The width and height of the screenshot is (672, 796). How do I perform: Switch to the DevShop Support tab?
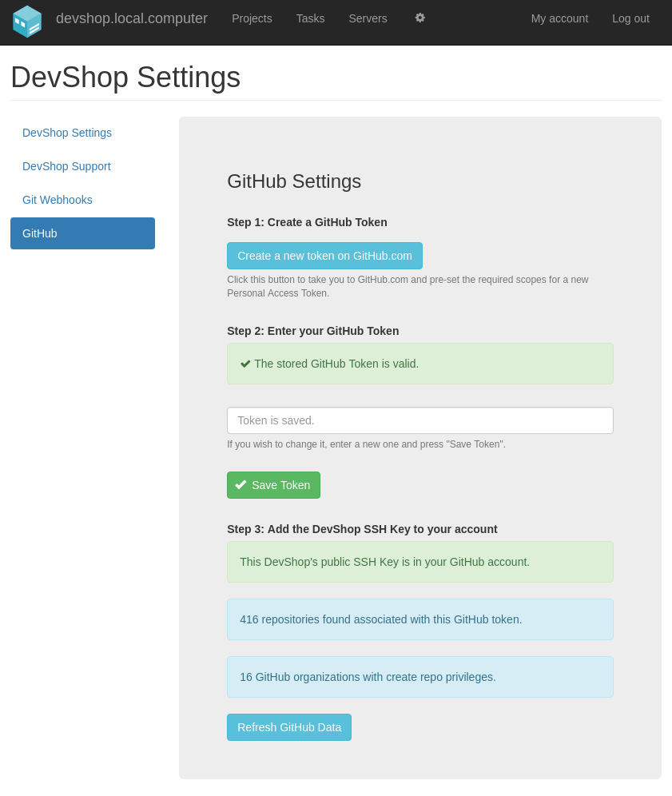(x=83, y=166)
